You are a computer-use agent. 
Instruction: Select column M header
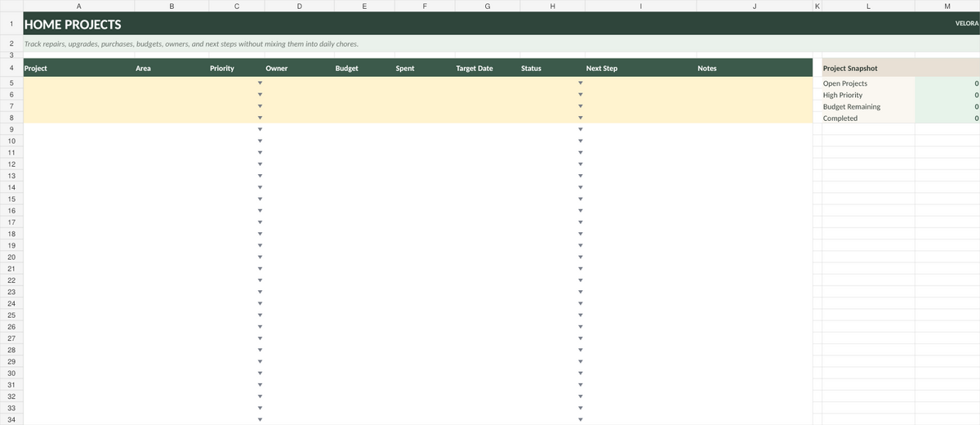coord(947,6)
